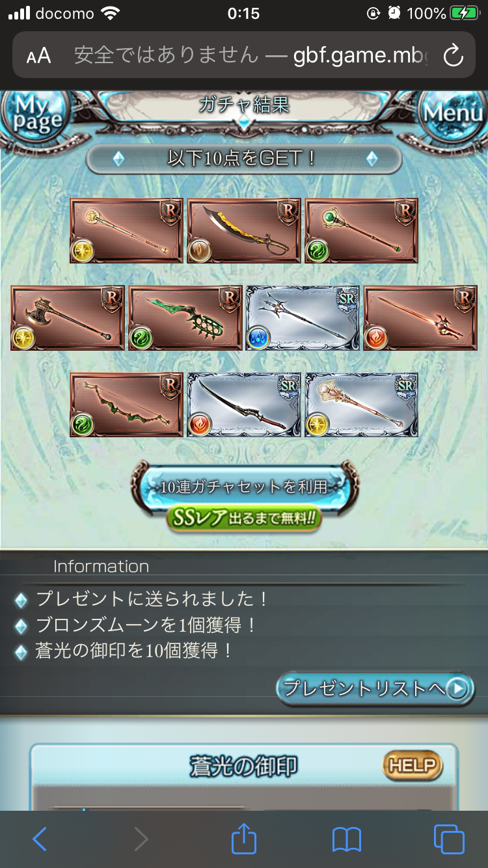
Task: Select the SR light-element staff weapon
Action: click(x=362, y=405)
